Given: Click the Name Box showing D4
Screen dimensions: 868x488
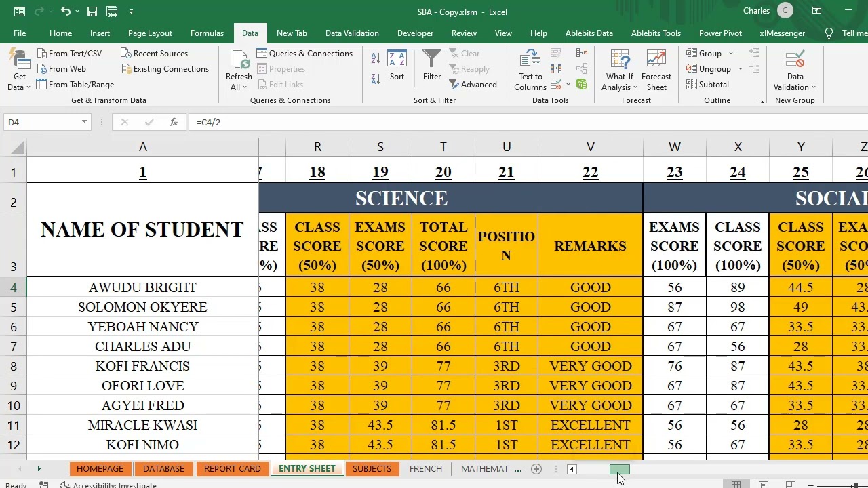Looking at the screenshot, I should point(42,122).
